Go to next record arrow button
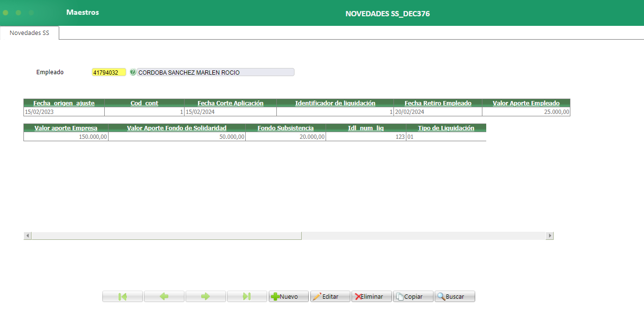This screenshot has height=315, width=644. click(x=206, y=296)
